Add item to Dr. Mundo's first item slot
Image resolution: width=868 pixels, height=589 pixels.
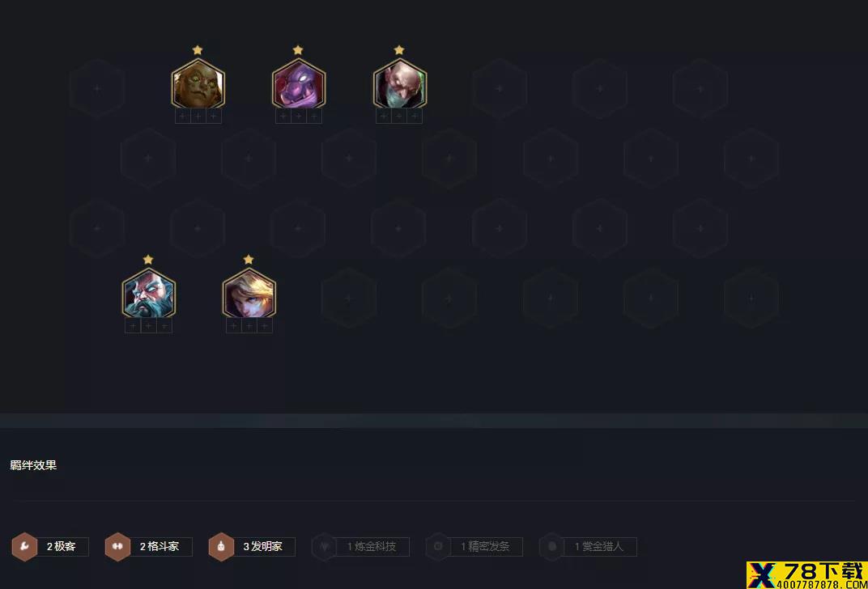[x=283, y=117]
